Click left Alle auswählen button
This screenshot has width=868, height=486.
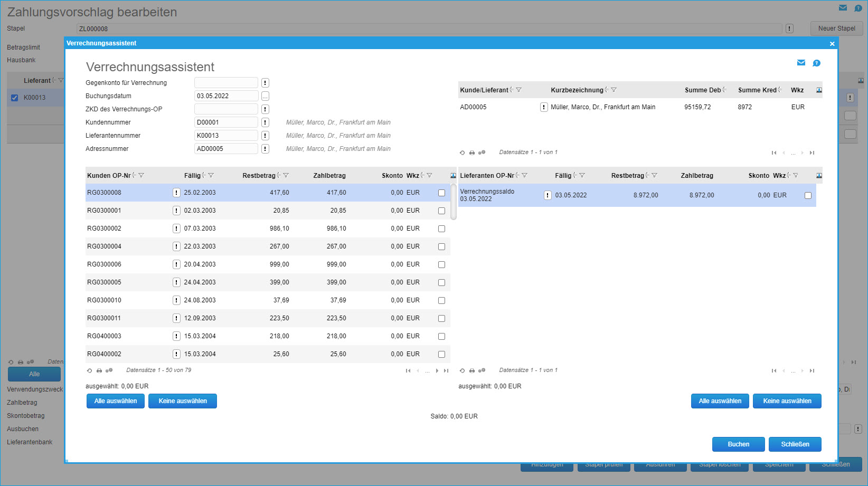pyautogui.click(x=115, y=401)
